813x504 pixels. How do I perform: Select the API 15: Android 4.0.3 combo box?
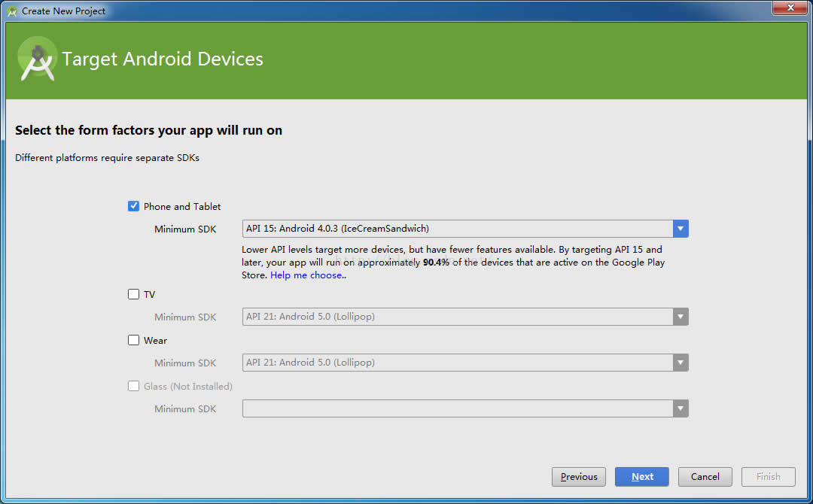(465, 229)
